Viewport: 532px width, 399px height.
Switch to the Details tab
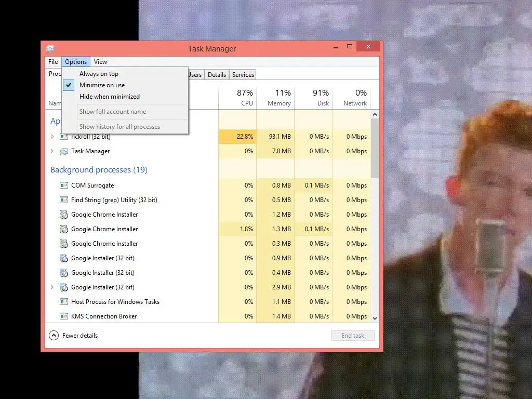(217, 75)
